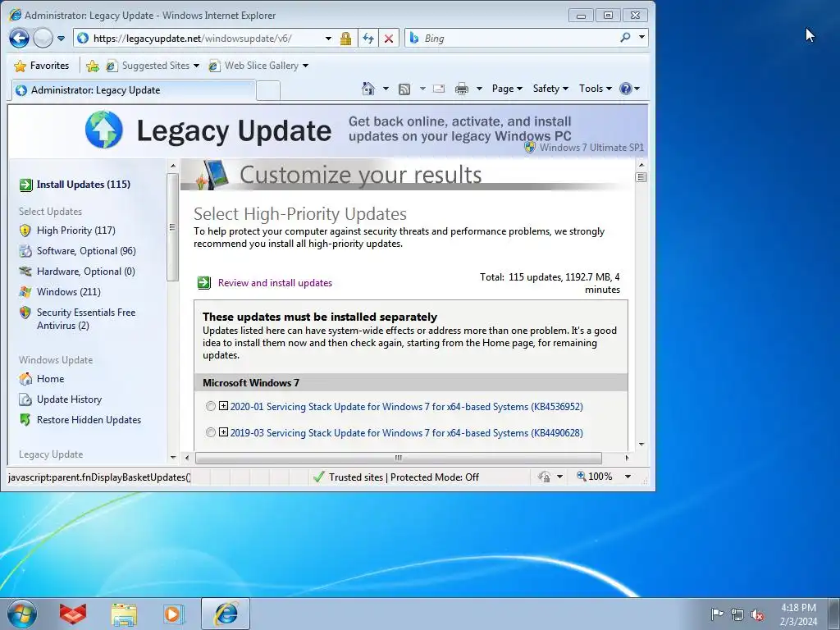Open Suggested Sites link

pos(152,66)
